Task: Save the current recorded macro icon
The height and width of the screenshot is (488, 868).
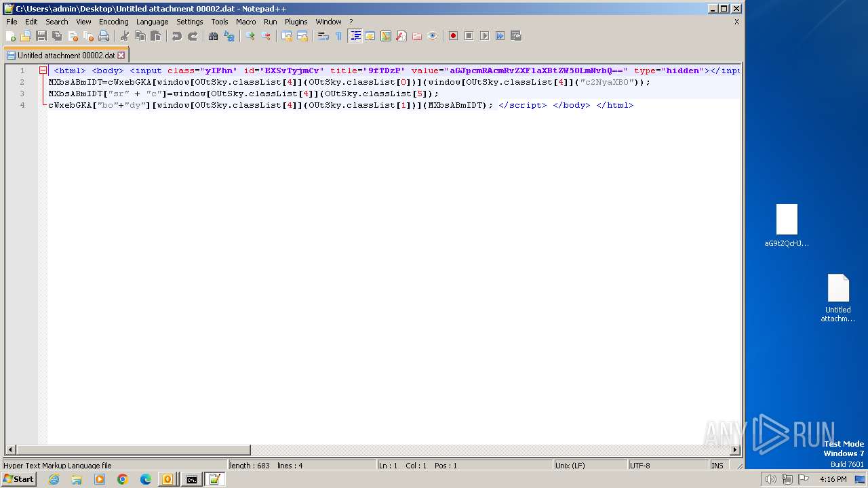Action: point(515,36)
